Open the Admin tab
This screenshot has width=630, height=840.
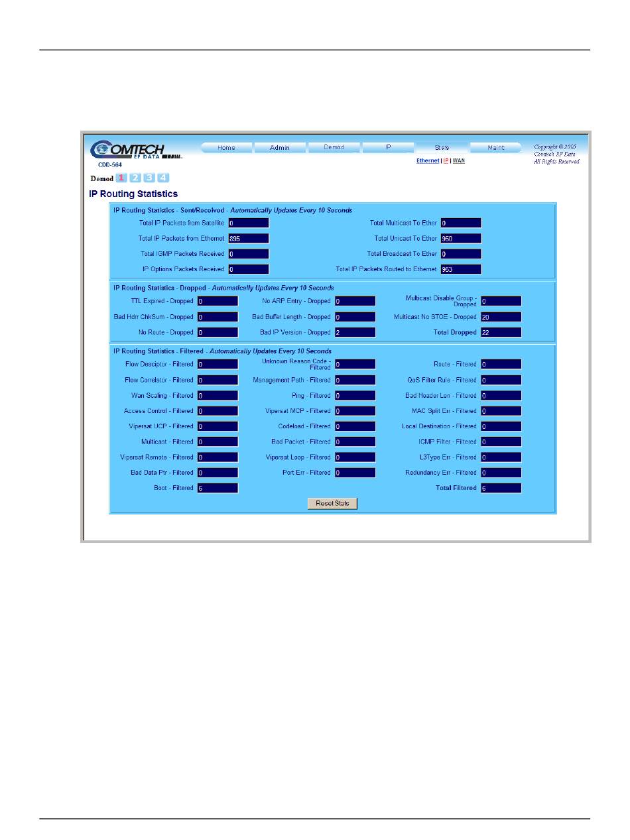[x=280, y=148]
